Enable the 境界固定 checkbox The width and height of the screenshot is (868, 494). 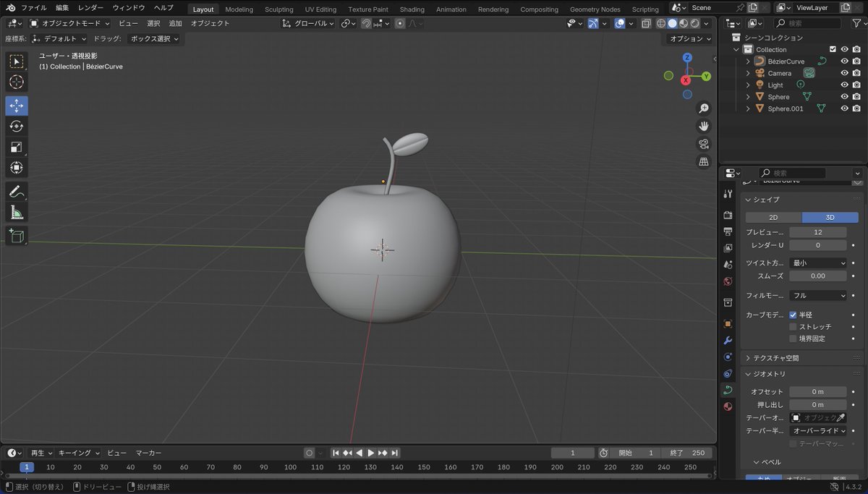793,338
